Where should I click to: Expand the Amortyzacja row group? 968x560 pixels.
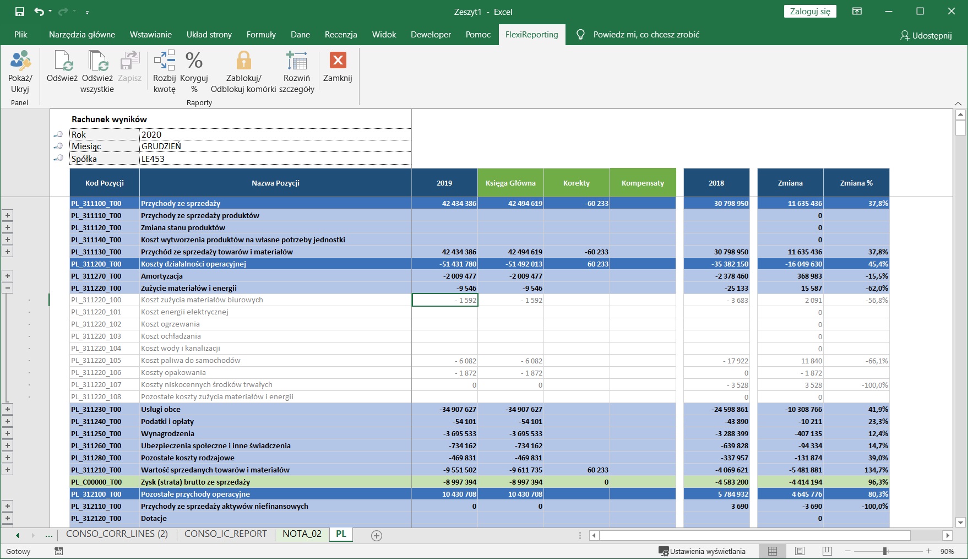pyautogui.click(x=8, y=276)
